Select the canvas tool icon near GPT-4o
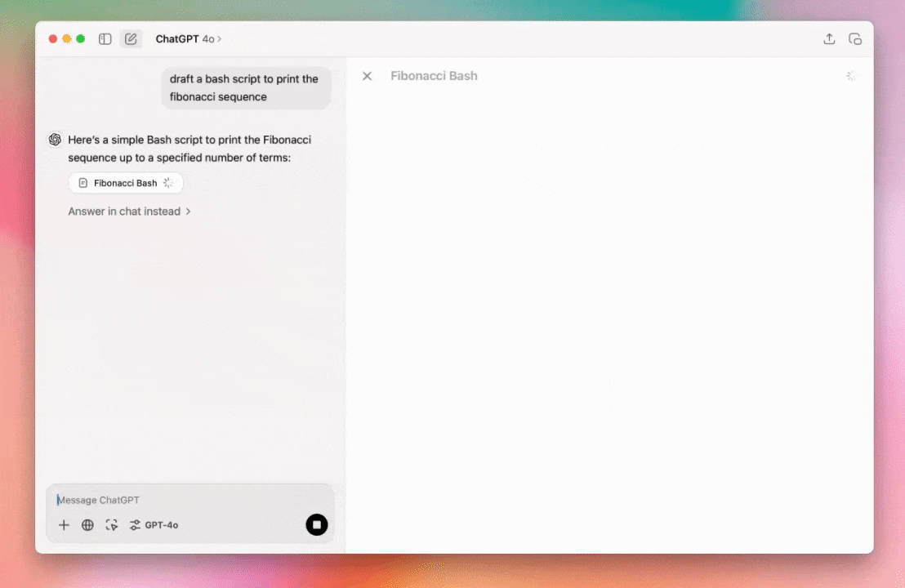This screenshot has height=588, width=905. (111, 525)
